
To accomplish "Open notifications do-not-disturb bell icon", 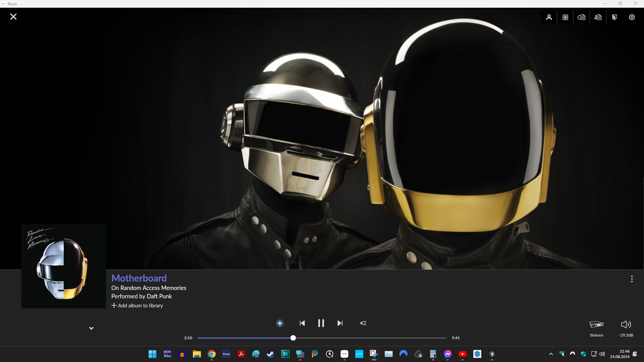I will pyautogui.click(x=635, y=354).
